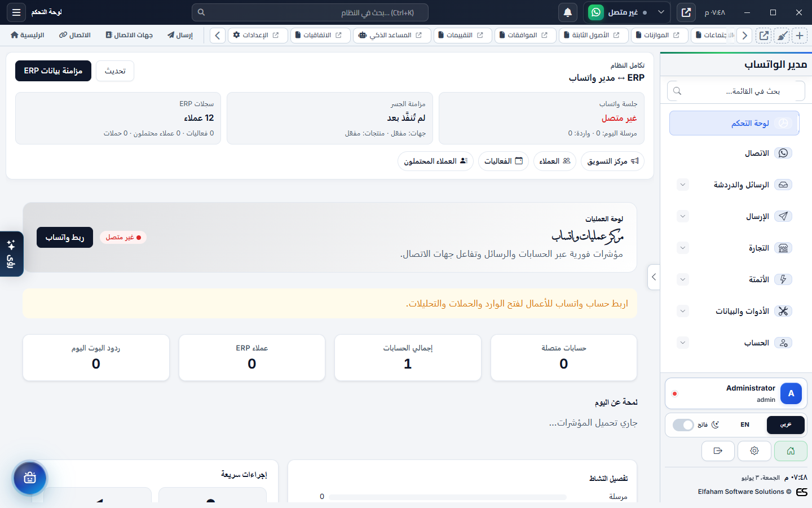The width and height of the screenshot is (812, 508).
Task: Click the logout icon button
Action: point(718,450)
